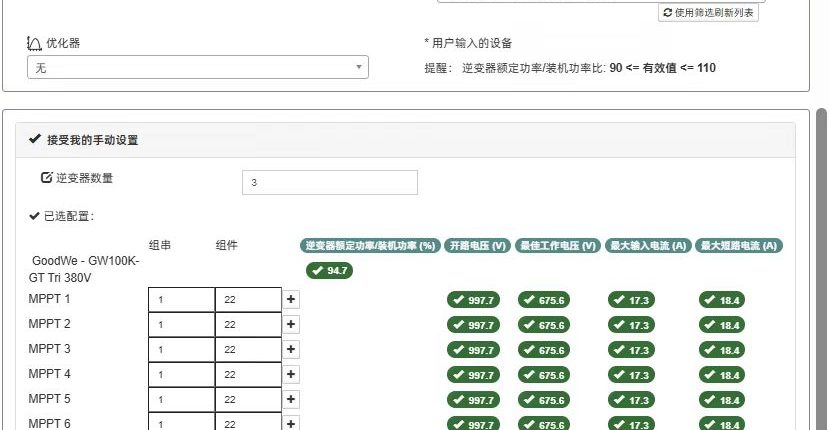The image size is (829, 430).
Task: Click the 17.3 badge on the MPPT 2 row
Action: [x=631, y=325]
